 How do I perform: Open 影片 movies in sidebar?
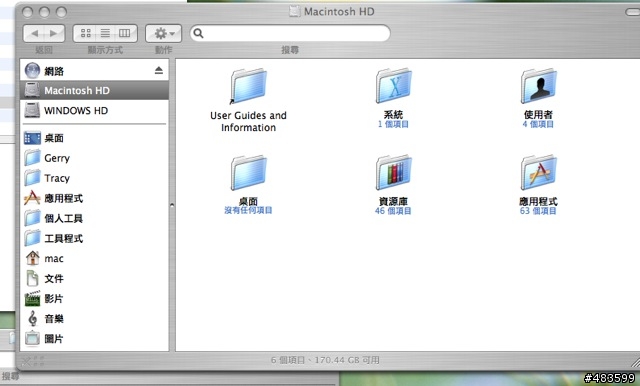[x=94, y=299]
